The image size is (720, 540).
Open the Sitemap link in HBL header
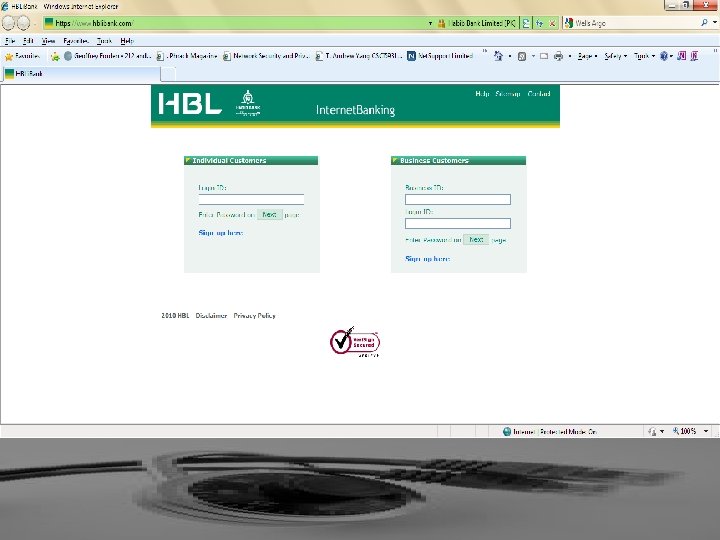pos(508,94)
